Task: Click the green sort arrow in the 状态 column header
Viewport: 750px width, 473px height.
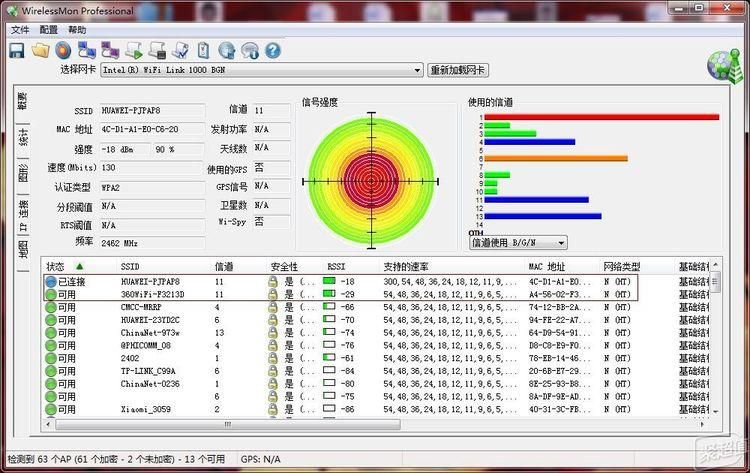Action: (x=79, y=266)
